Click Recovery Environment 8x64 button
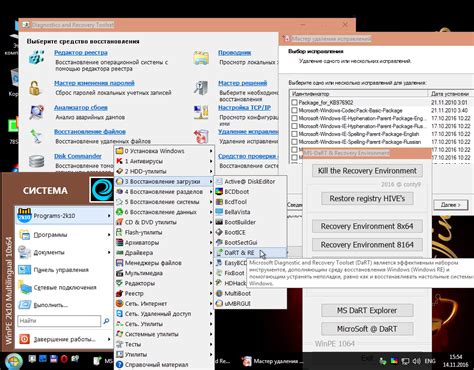 click(367, 226)
